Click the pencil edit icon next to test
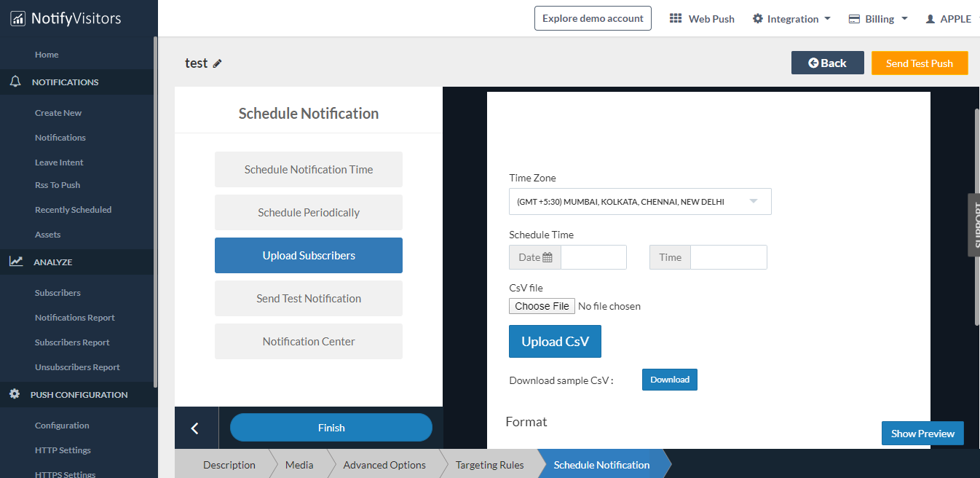This screenshot has height=478, width=980. click(217, 63)
